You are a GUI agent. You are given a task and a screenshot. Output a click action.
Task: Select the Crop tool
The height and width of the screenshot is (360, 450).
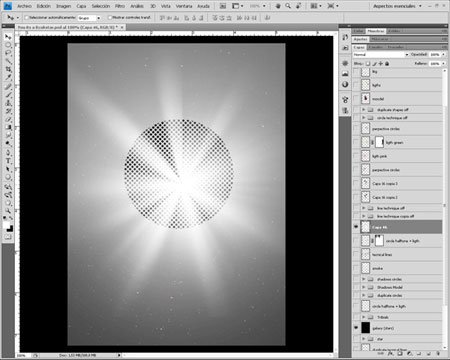(8, 69)
